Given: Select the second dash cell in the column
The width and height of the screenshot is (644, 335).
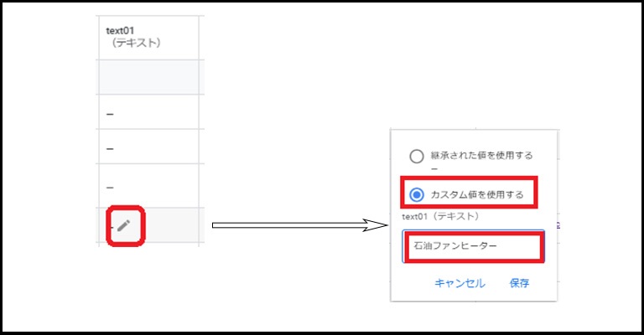Looking at the screenshot, I should (x=111, y=148).
